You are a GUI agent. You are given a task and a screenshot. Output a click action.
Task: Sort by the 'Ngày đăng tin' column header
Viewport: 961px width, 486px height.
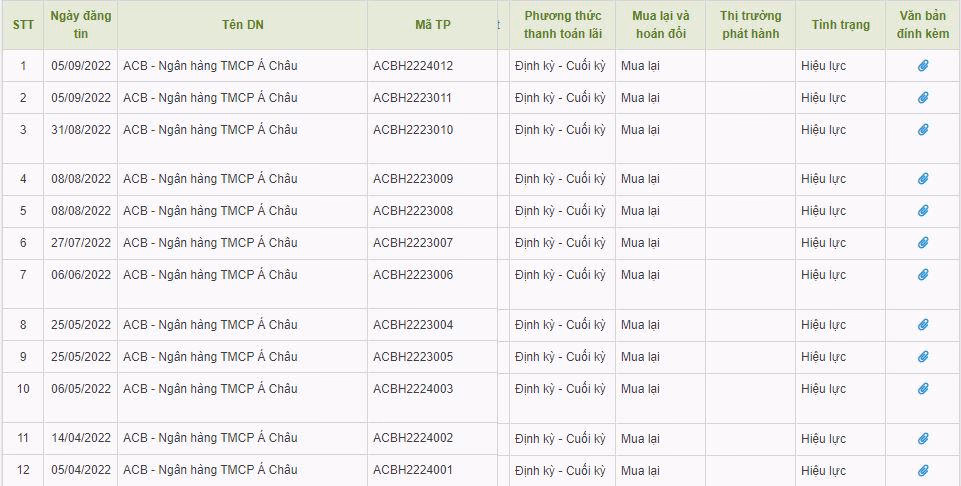[x=81, y=25]
